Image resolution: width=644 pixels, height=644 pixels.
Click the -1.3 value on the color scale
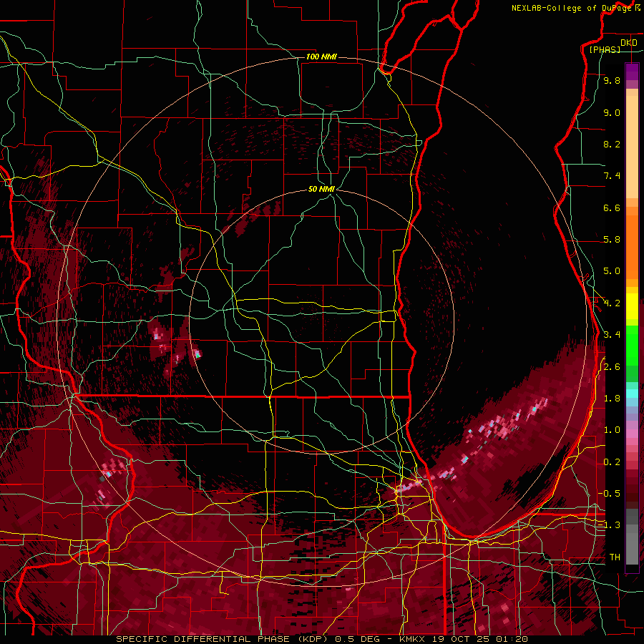click(x=610, y=525)
